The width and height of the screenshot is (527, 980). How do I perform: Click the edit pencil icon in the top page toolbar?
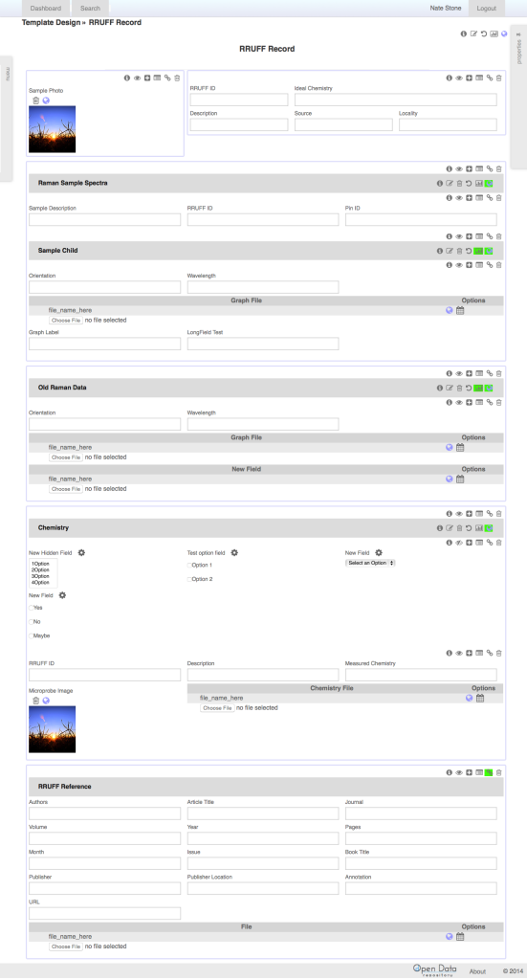[473, 33]
